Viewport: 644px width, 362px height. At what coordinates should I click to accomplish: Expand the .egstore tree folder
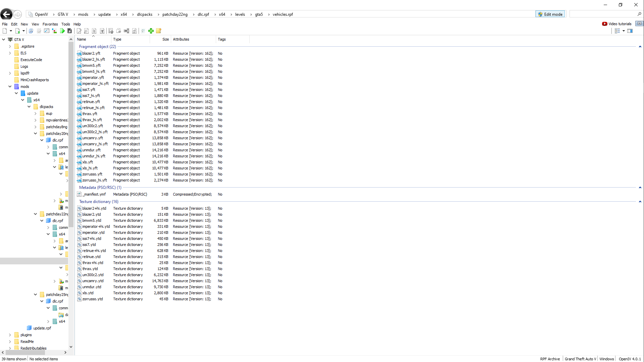click(10, 46)
